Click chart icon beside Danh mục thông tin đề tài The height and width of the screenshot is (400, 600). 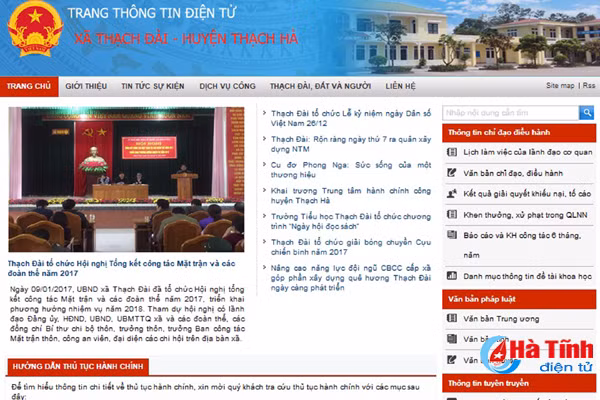452,276
